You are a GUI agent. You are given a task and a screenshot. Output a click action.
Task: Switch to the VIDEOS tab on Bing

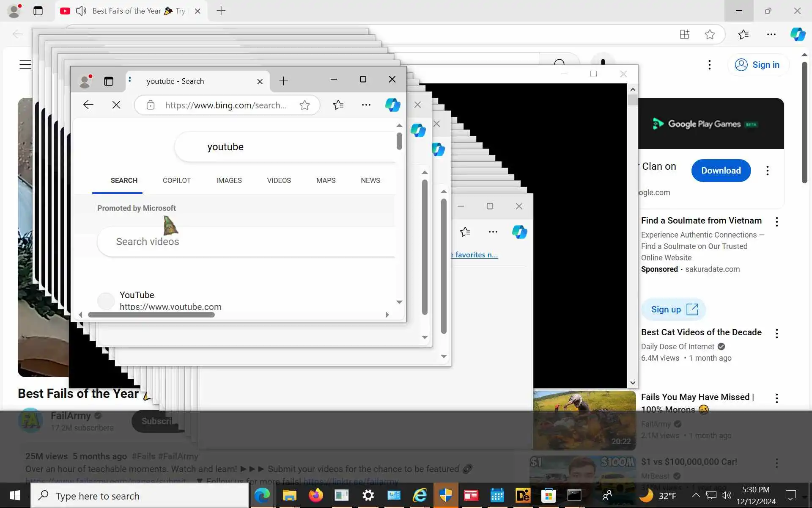tap(279, 180)
